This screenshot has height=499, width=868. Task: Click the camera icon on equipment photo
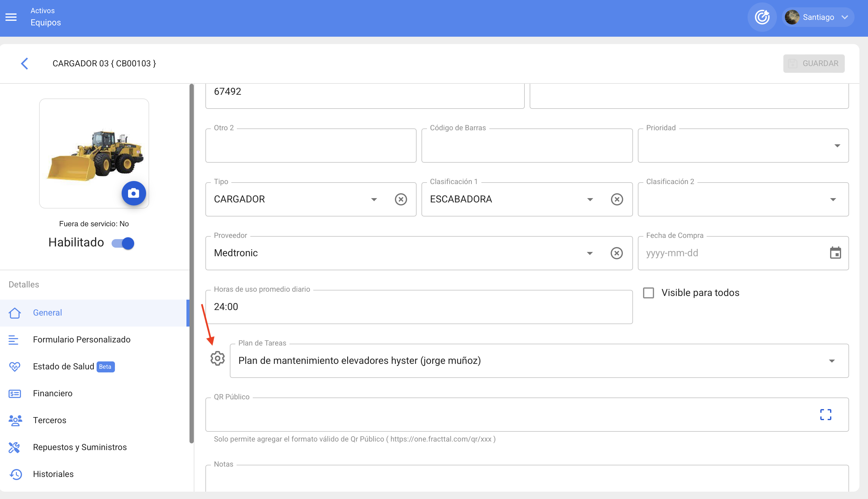coord(134,193)
